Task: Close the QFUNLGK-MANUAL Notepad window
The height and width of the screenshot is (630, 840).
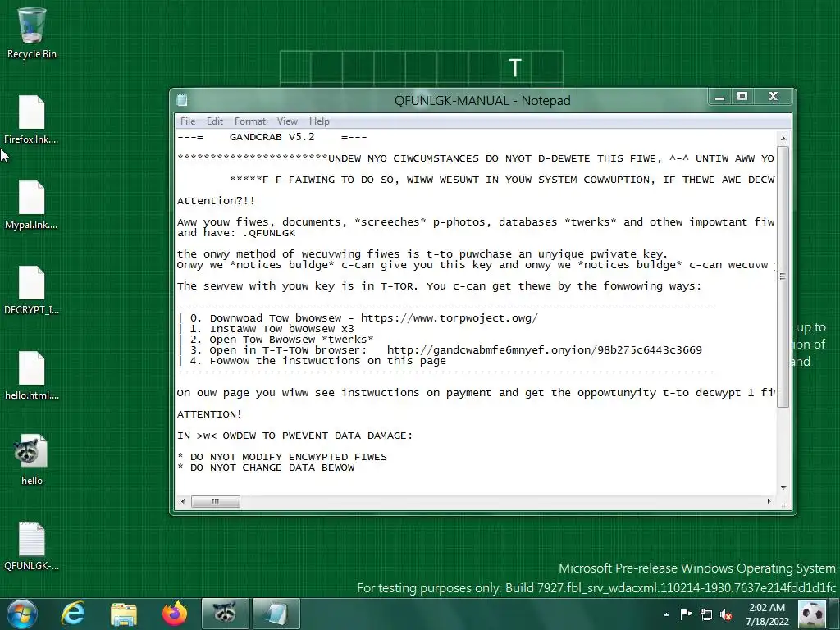Action: (x=773, y=97)
